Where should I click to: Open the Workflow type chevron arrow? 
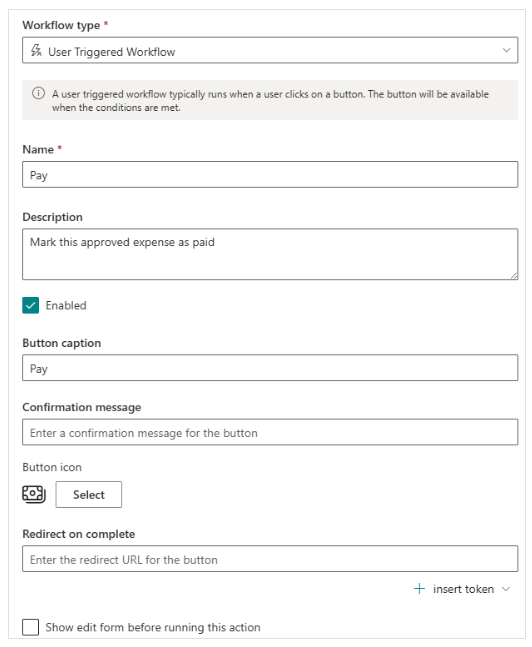click(506, 50)
